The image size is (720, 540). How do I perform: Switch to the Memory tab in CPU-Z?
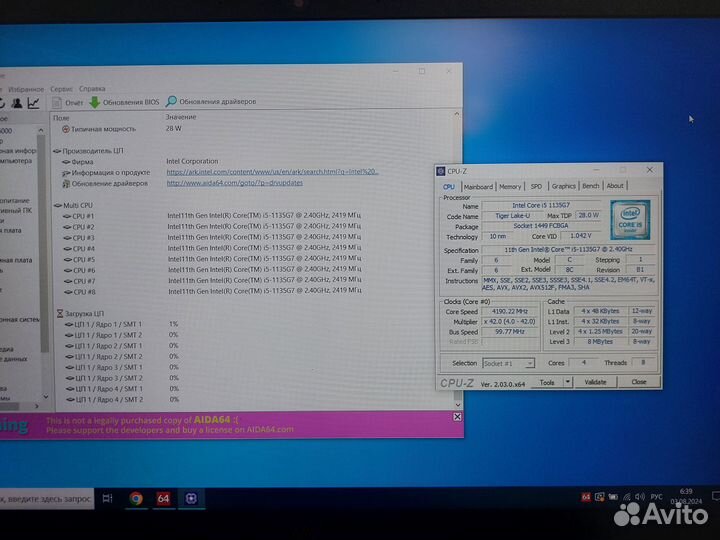coord(510,186)
